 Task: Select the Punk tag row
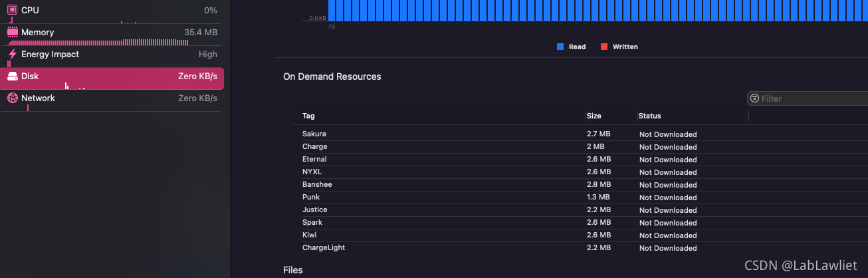580,197
